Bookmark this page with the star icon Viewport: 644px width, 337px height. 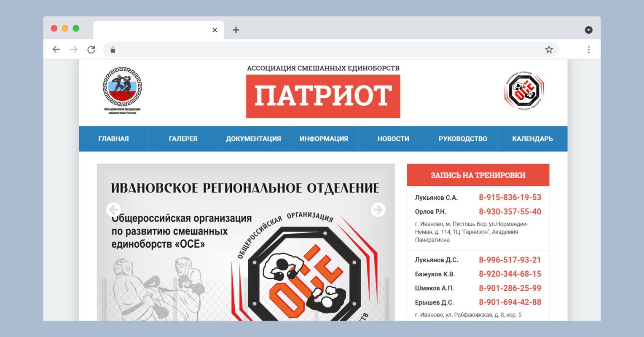pos(549,50)
